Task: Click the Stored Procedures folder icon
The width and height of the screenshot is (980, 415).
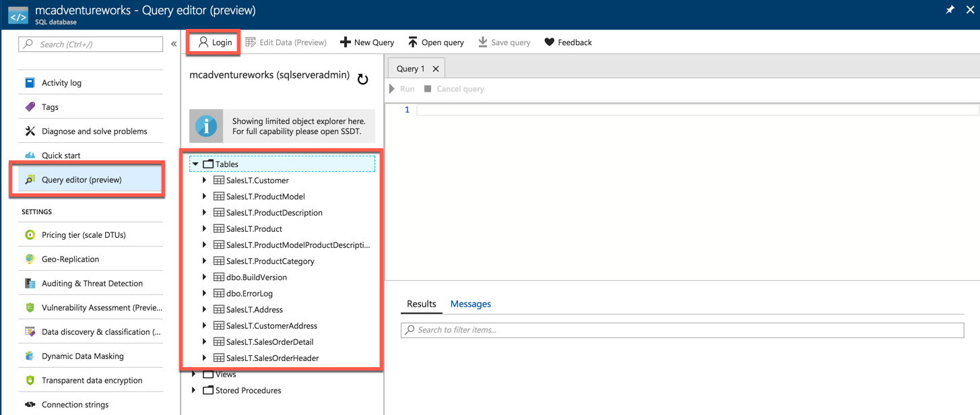Action: click(x=208, y=391)
